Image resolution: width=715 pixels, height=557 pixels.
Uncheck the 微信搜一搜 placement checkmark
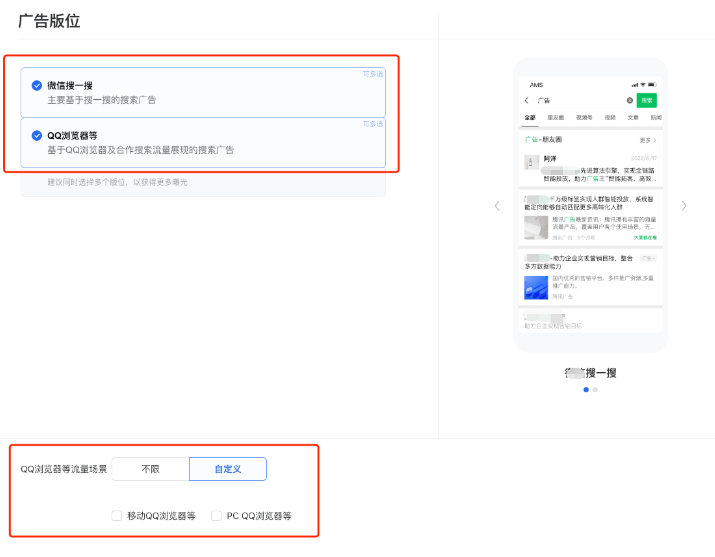click(36, 85)
